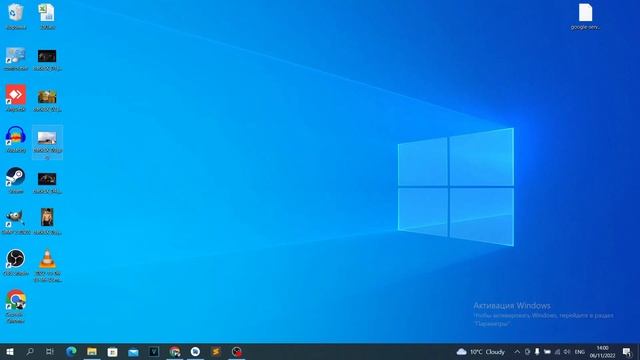Open the dark V app in taskbar
This screenshot has width=640, height=360.
154,351
